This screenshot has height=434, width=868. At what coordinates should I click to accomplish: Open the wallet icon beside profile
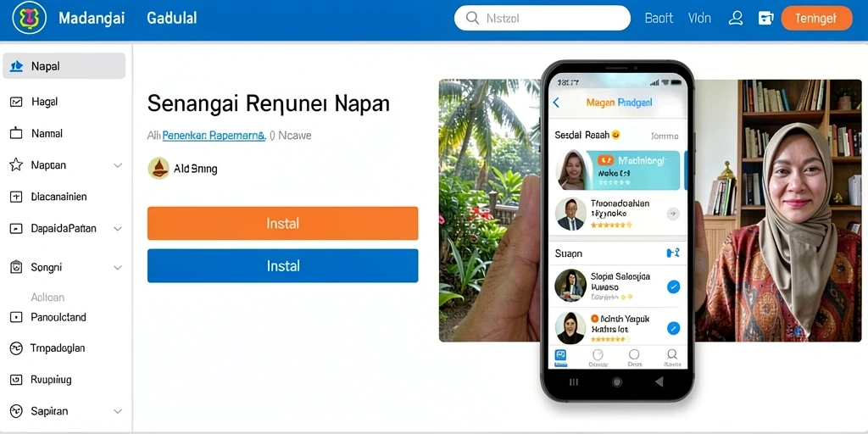tap(765, 19)
